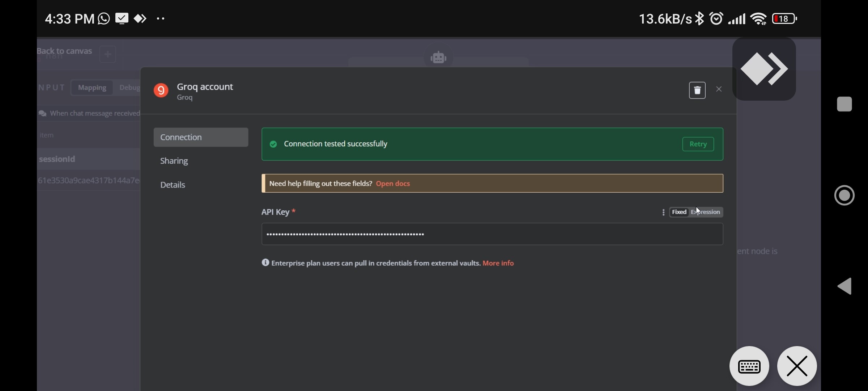
Task: Retry the connection test
Action: 698,144
